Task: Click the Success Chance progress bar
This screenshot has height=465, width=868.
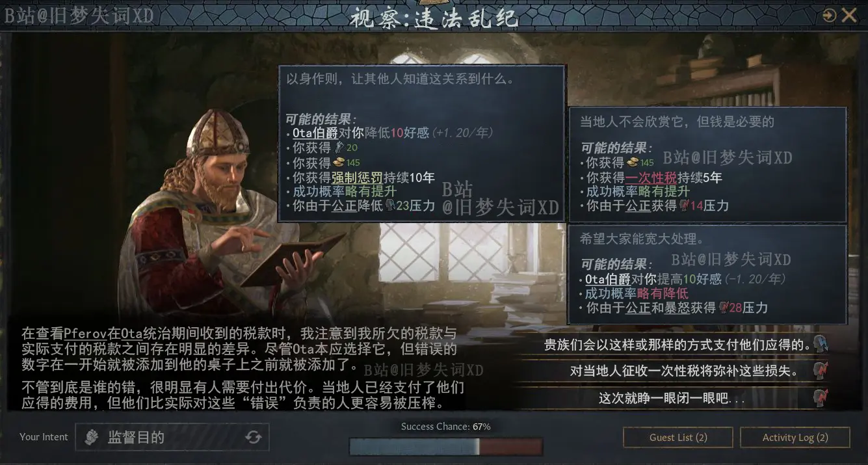Action: click(x=445, y=447)
